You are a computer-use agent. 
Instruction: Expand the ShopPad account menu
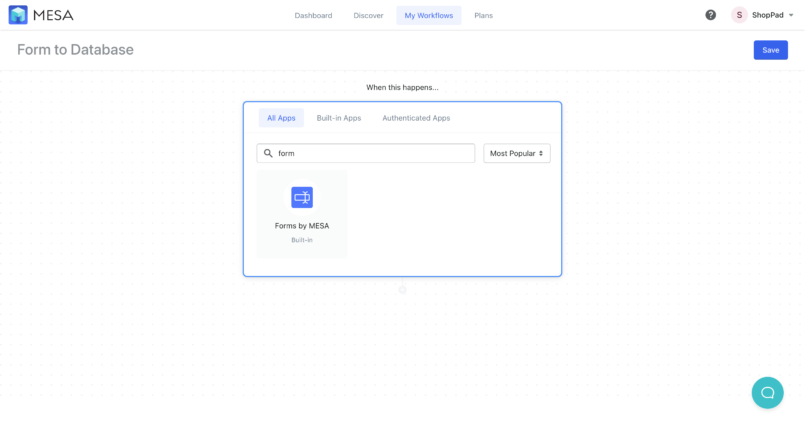point(767,15)
